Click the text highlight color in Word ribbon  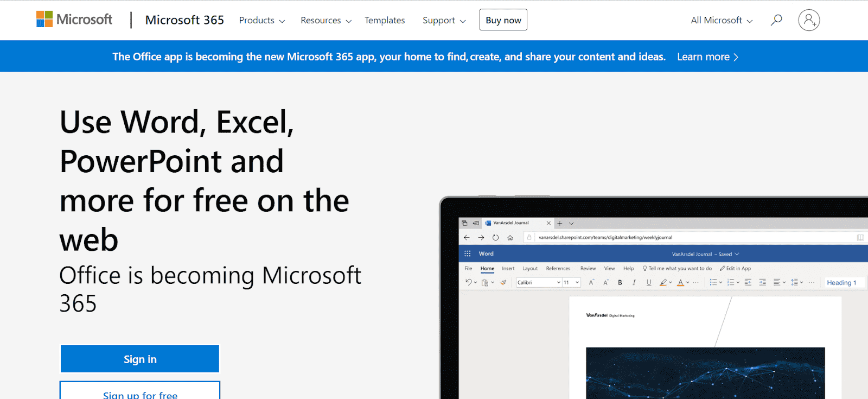click(x=663, y=282)
